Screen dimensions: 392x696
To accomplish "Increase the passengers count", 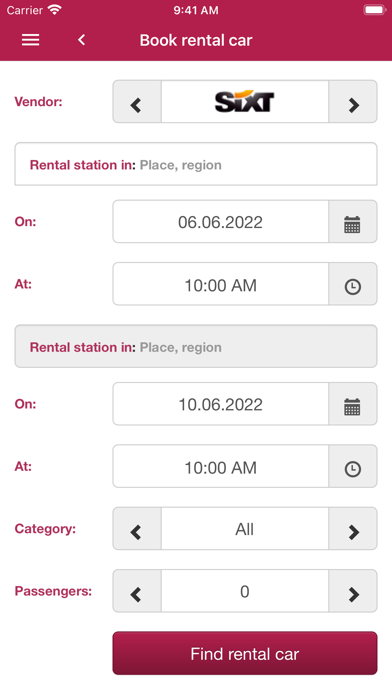I will 353,591.
